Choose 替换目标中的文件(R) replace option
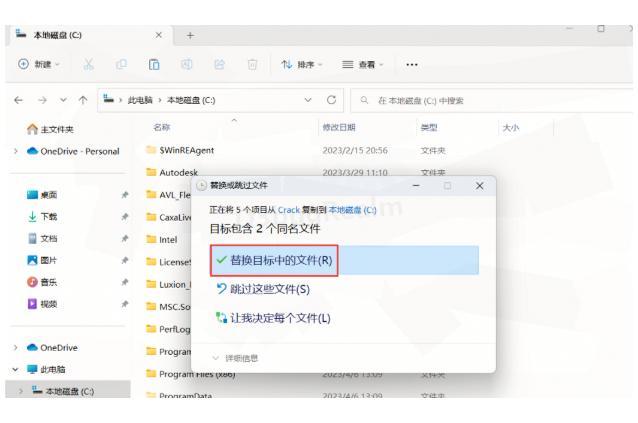 point(344,260)
